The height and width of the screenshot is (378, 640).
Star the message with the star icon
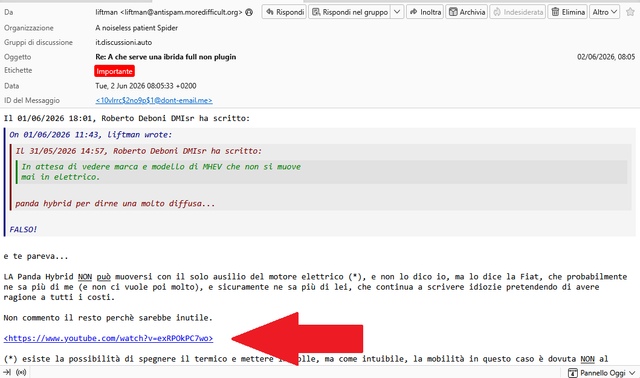coord(630,12)
